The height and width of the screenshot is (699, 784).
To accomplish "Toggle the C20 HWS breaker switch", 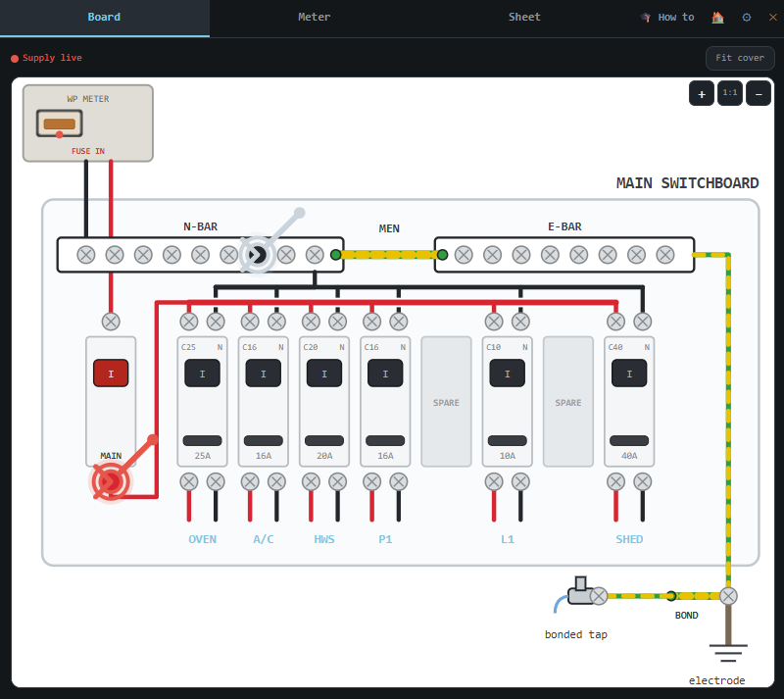I will (324, 374).
